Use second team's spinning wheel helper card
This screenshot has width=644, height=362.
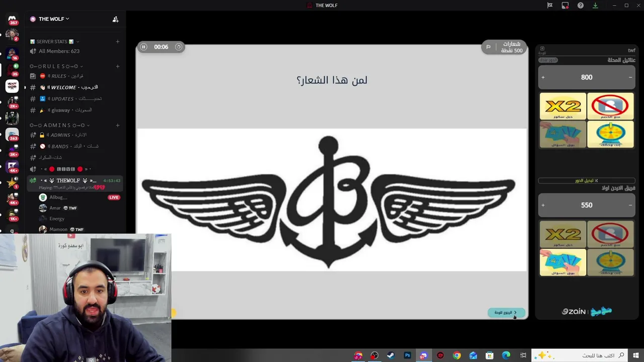pyautogui.click(x=610, y=262)
